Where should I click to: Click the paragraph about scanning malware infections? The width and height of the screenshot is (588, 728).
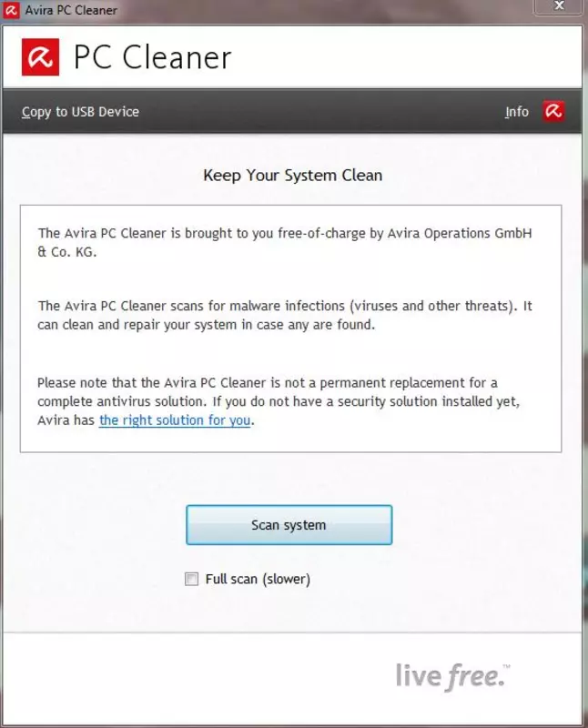click(x=285, y=315)
